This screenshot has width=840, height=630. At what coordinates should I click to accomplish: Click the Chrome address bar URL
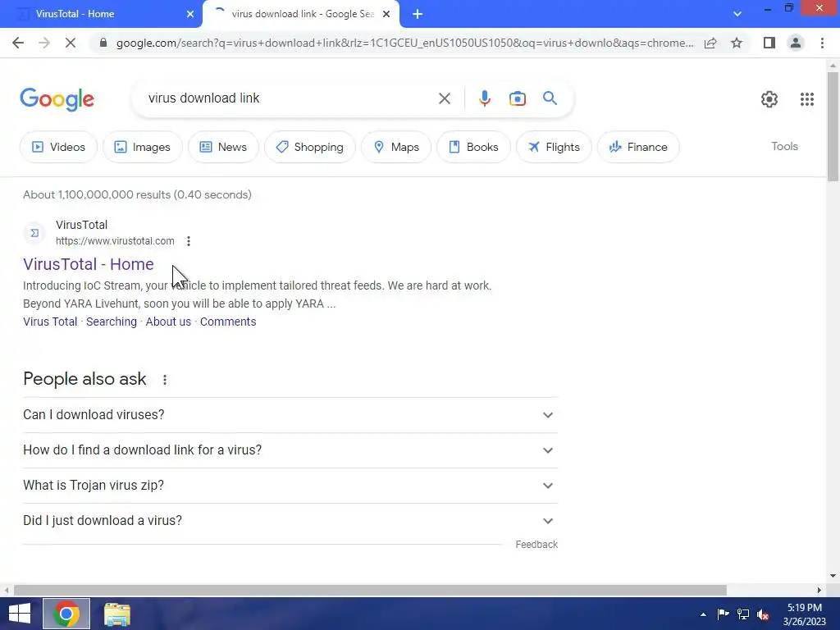click(404, 43)
